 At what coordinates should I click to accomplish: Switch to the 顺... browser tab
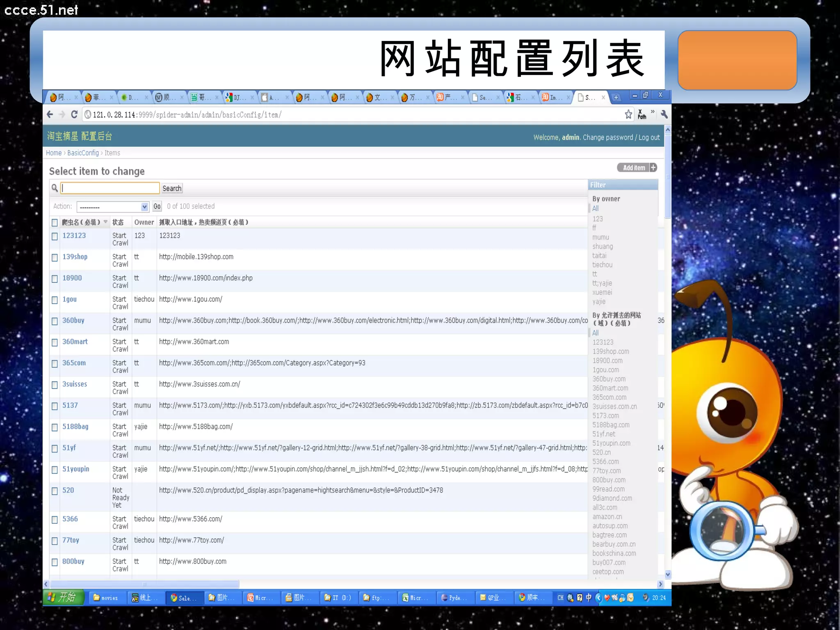pos(169,97)
